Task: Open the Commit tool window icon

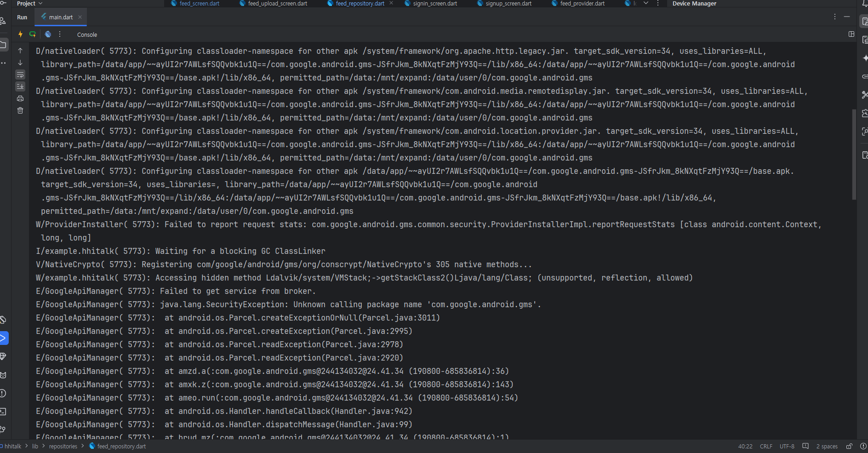Action: point(3,3)
